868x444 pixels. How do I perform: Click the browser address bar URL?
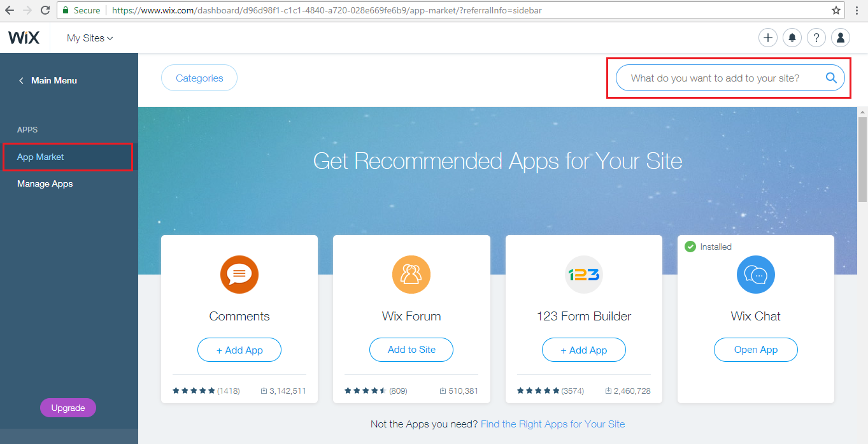327,10
